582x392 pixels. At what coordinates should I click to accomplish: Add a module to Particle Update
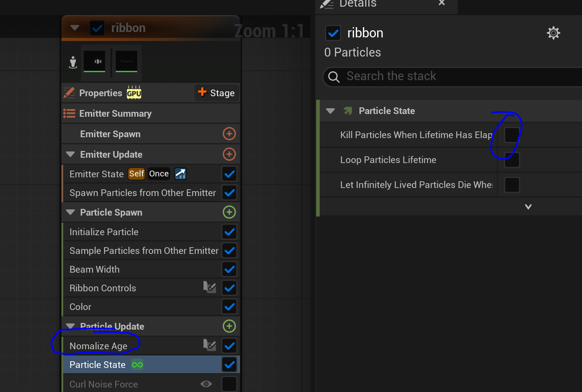point(229,326)
